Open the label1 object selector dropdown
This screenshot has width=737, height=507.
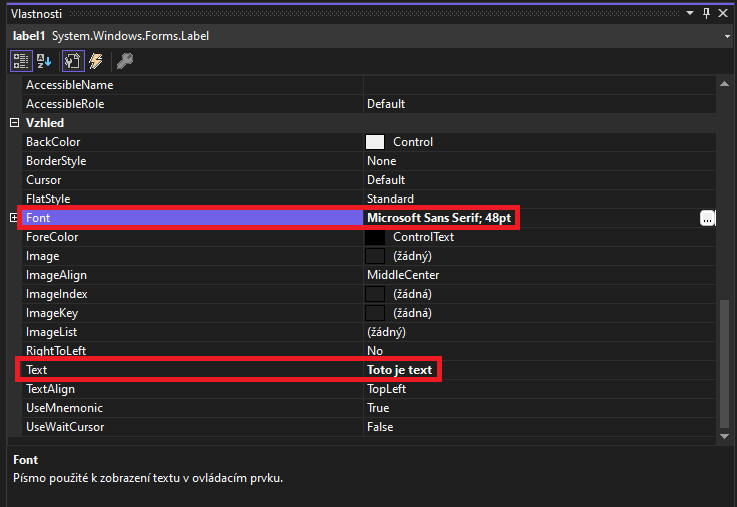tap(726, 36)
